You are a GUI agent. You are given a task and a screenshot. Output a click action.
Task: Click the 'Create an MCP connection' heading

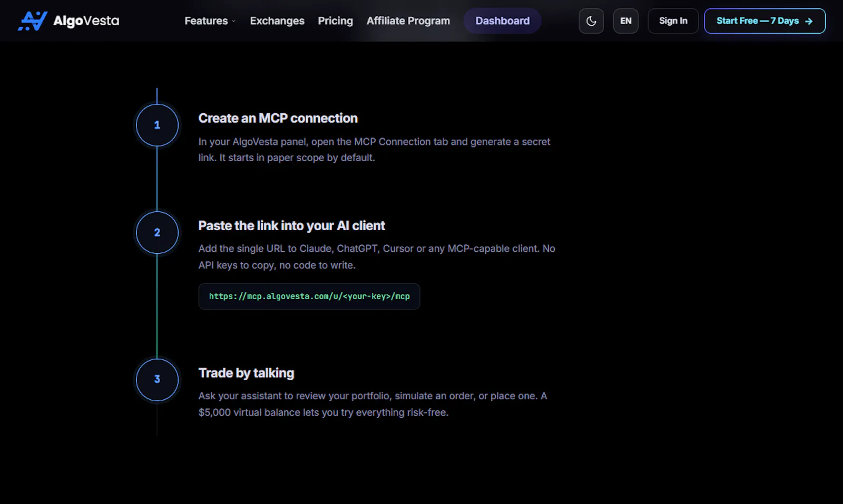point(278,118)
